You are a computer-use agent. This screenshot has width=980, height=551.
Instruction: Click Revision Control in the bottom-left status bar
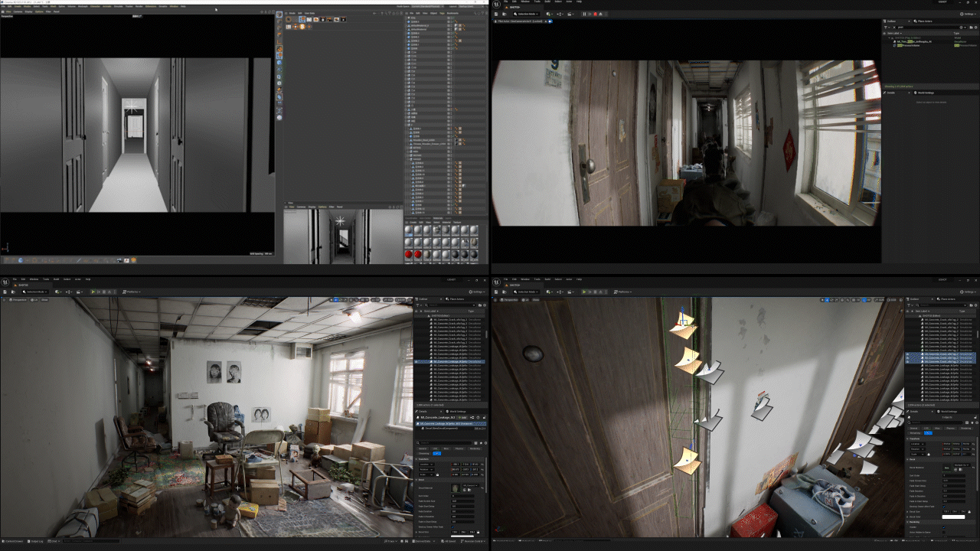[x=472, y=541]
